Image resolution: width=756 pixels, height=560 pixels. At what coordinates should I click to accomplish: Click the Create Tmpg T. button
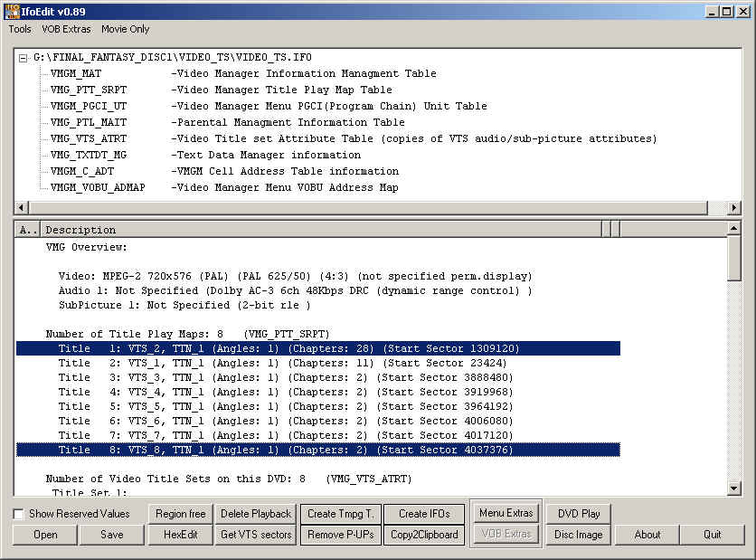click(x=341, y=514)
